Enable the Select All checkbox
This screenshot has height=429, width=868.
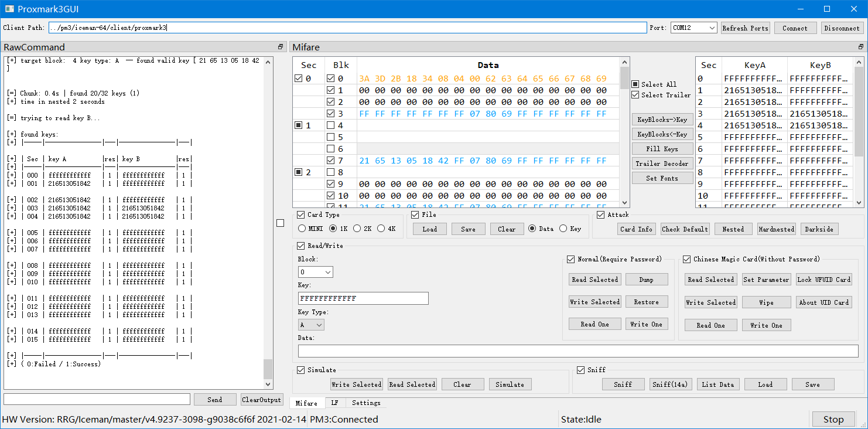click(635, 84)
